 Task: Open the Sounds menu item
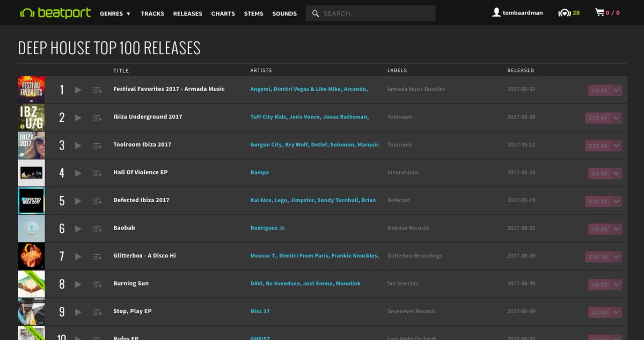coord(284,13)
